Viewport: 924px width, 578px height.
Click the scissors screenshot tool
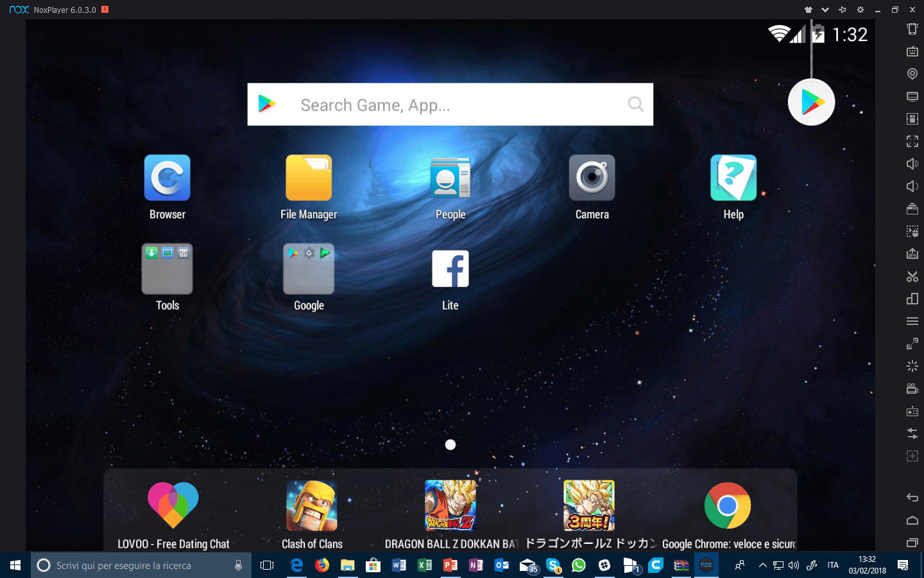coord(912,276)
